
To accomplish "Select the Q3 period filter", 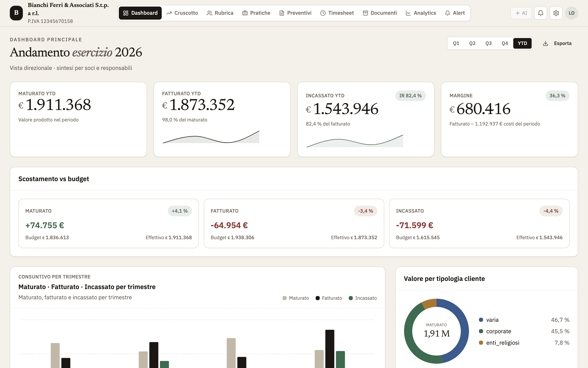I will [488, 43].
